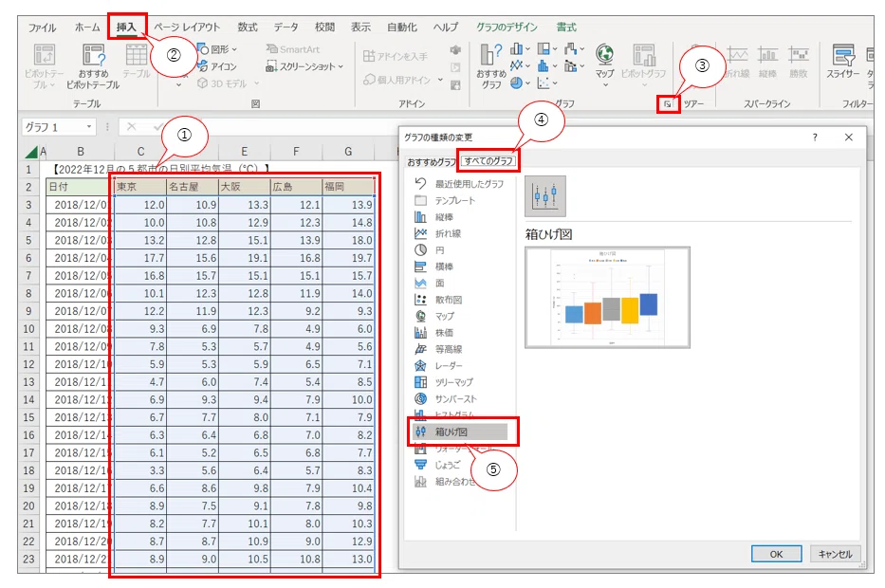The height and width of the screenshot is (588, 885).
Task: Open the 数式 ribbon tab
Action: coord(248,28)
